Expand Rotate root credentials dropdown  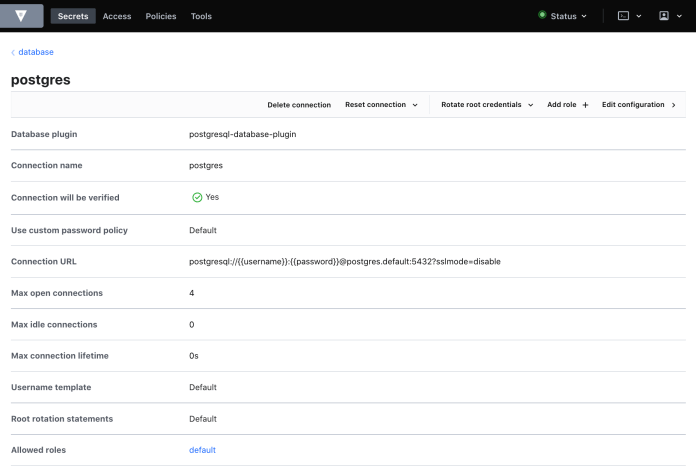530,105
